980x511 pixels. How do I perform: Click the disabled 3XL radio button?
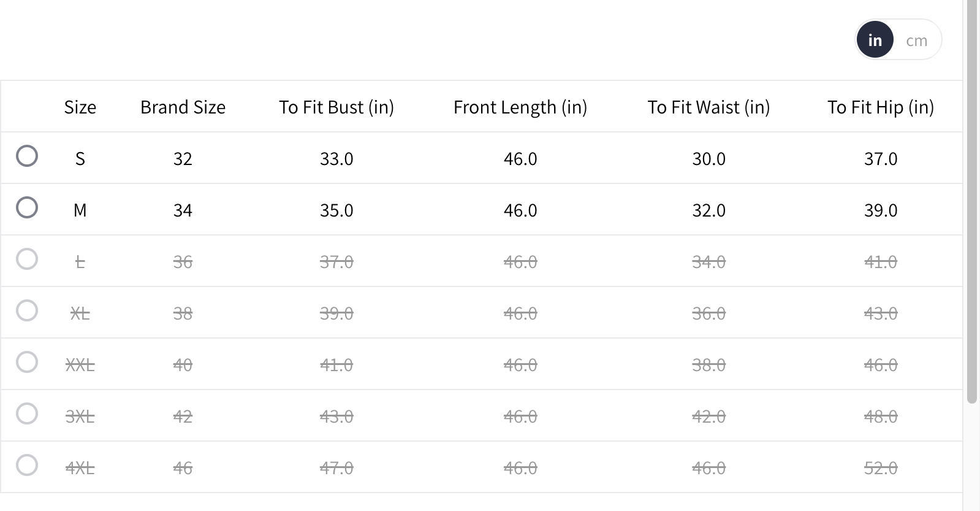click(x=27, y=413)
